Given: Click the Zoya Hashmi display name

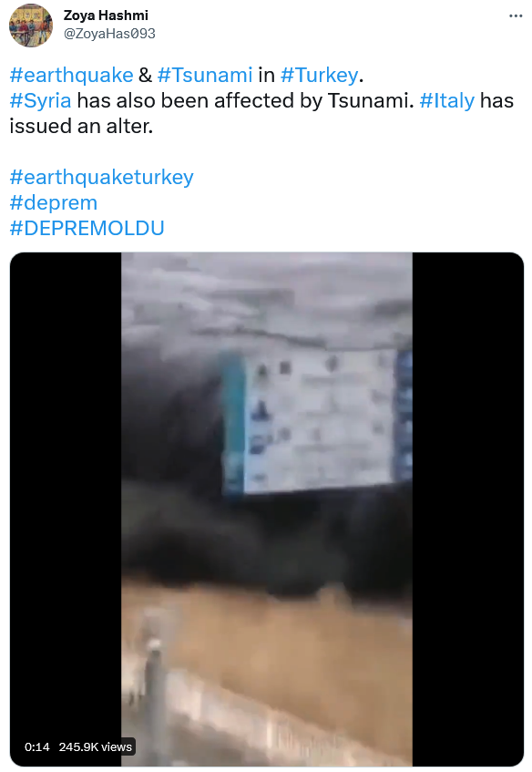Looking at the screenshot, I should [x=106, y=15].
